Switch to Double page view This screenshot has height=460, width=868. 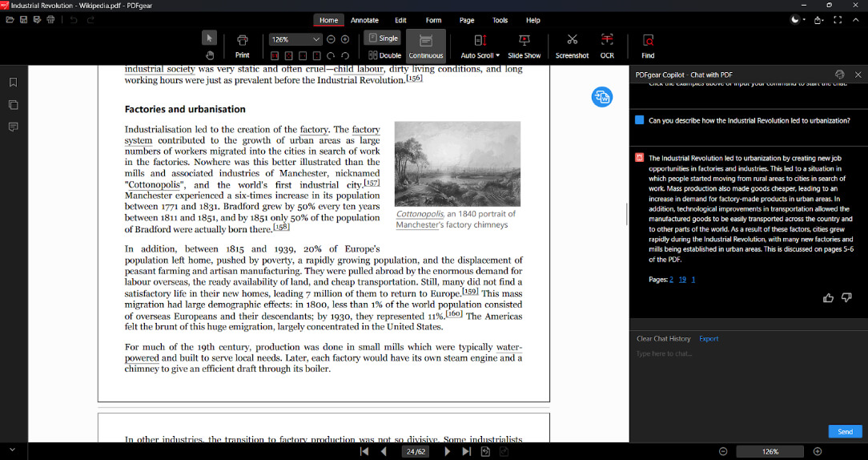click(x=384, y=55)
